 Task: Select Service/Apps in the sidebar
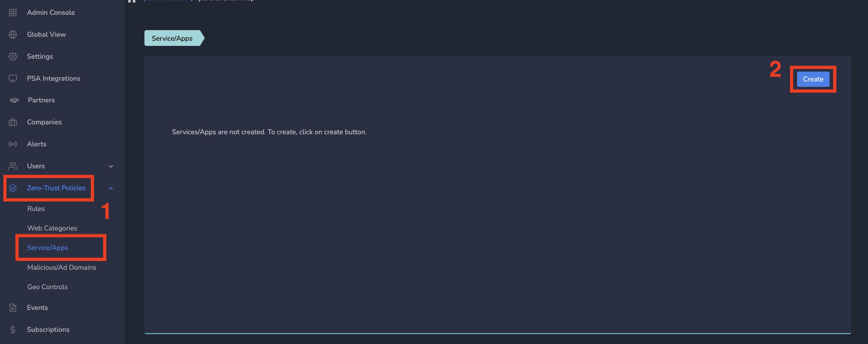[x=48, y=248]
